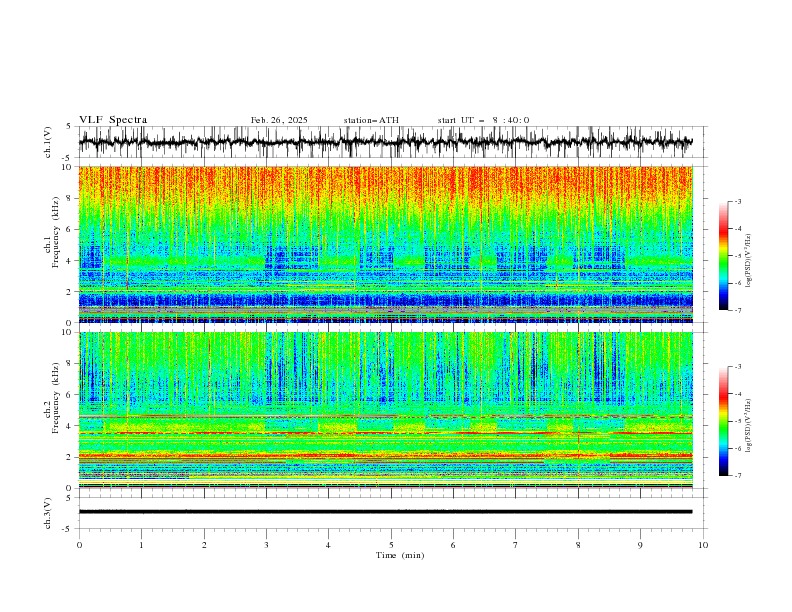Click the time axis tick label "10"
Image resolution: width=792 pixels, height=612 pixels.
(703, 545)
